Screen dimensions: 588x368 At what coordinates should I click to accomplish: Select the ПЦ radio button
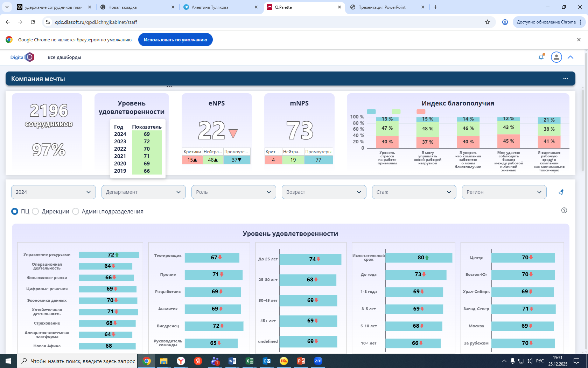click(x=15, y=211)
